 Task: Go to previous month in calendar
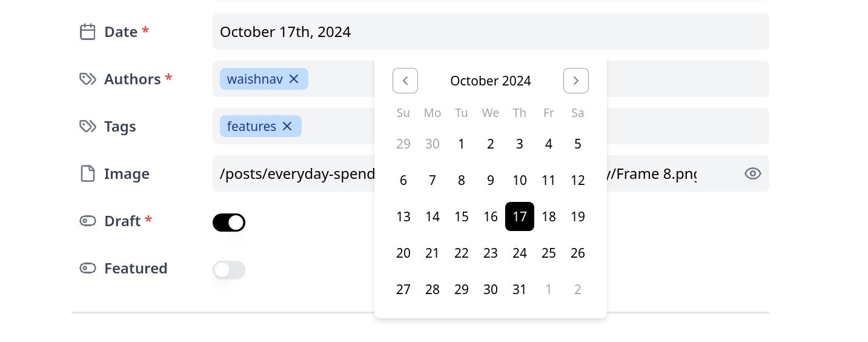tap(405, 81)
